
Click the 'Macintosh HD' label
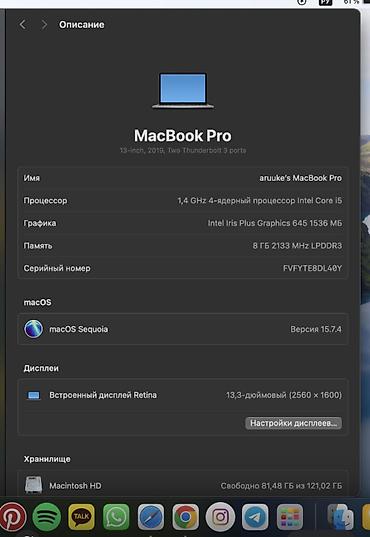point(75,486)
